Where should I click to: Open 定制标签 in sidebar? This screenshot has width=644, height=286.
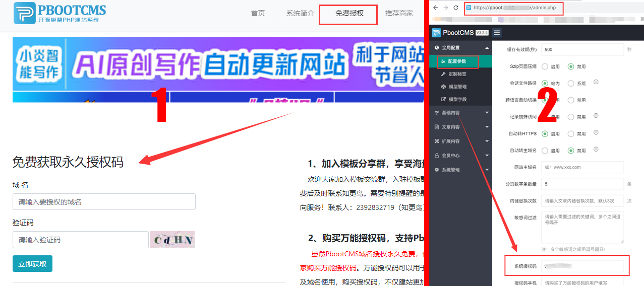[x=460, y=74]
